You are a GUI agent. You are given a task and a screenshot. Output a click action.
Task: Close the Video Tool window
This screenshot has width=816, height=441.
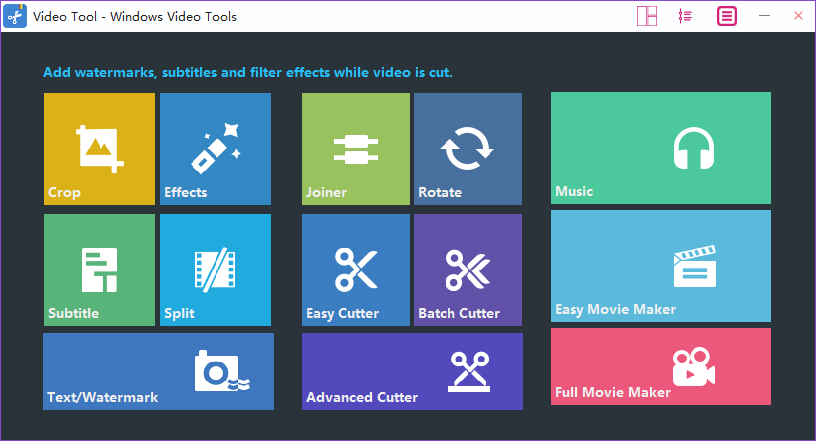tap(798, 16)
